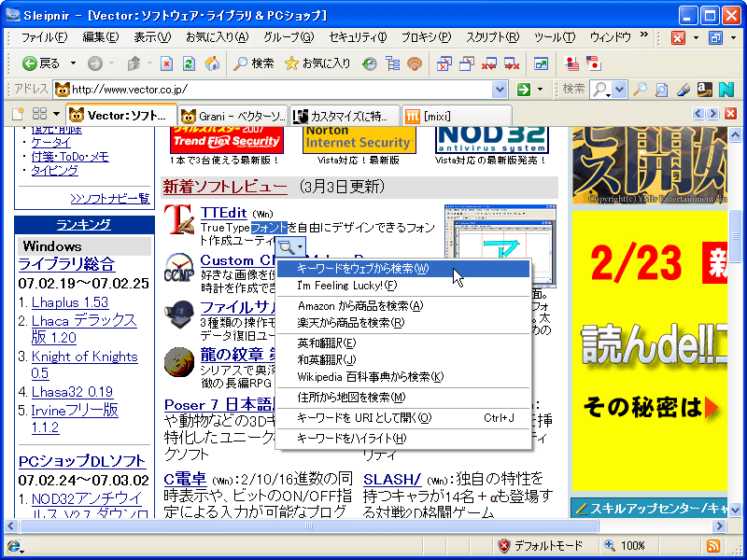Open the SLASH/ game link
Screen dimensions: 747x560
392,479
